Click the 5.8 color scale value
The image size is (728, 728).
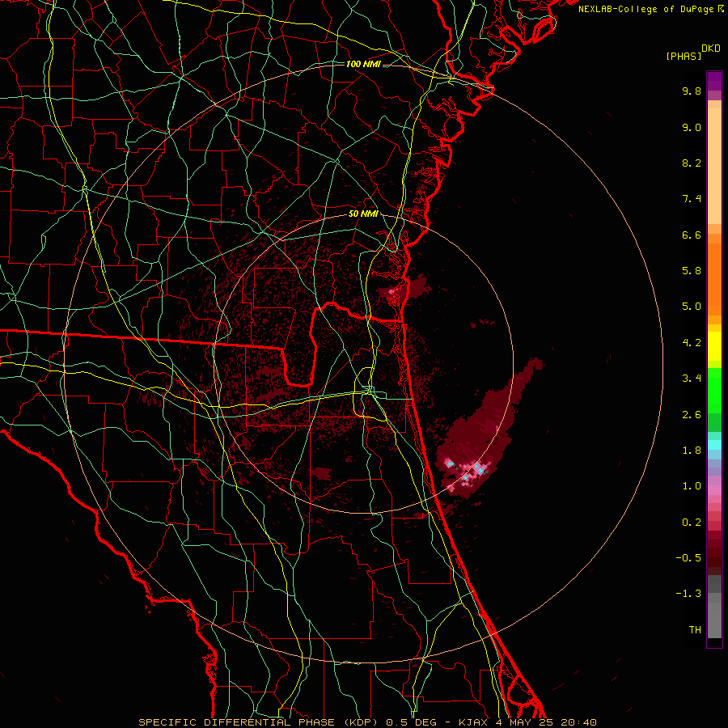692,271
